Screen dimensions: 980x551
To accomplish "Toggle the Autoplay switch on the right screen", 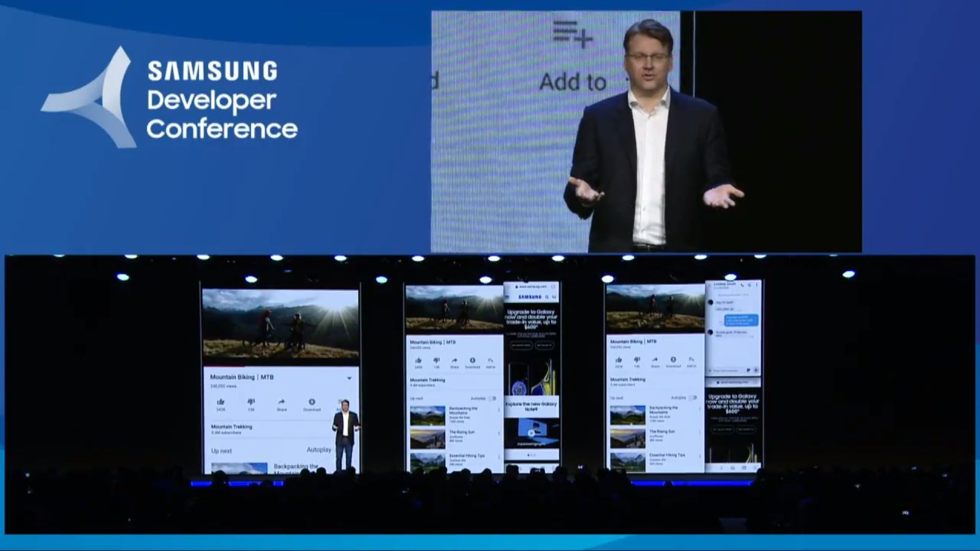I will pyautogui.click(x=693, y=398).
